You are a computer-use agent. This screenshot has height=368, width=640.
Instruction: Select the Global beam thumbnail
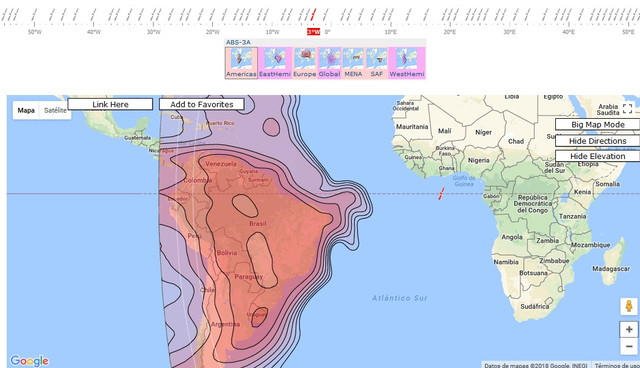(x=329, y=63)
